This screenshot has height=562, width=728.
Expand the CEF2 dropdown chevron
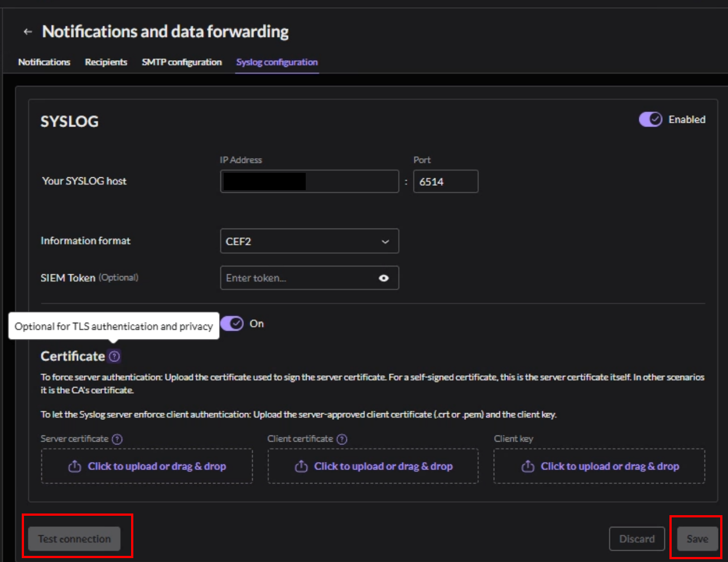click(x=385, y=241)
